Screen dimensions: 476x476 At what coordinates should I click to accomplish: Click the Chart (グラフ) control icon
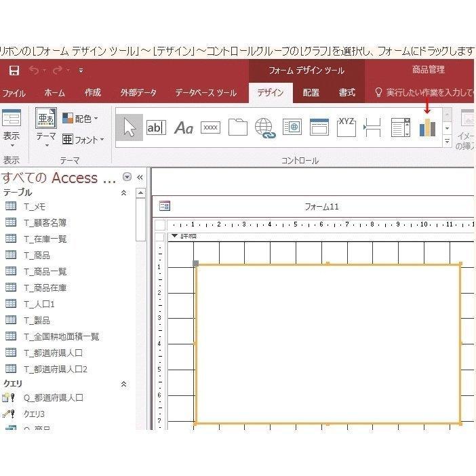pyautogui.click(x=427, y=127)
